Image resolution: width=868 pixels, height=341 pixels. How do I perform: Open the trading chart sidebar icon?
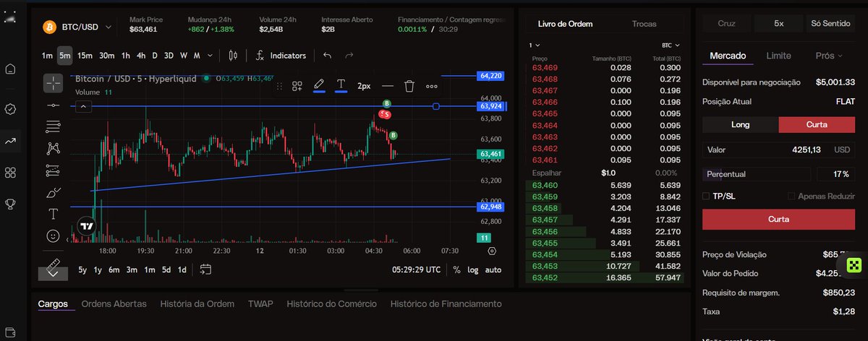pyautogui.click(x=10, y=141)
